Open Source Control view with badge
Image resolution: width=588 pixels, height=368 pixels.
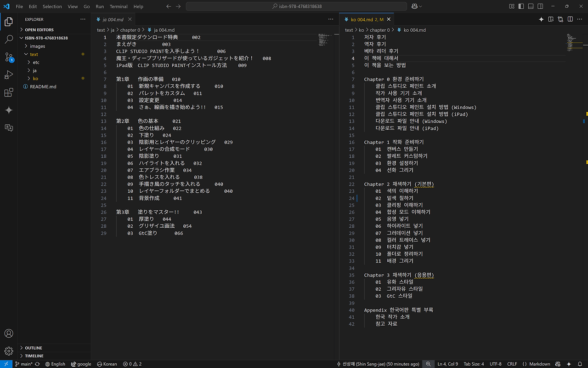(9, 57)
